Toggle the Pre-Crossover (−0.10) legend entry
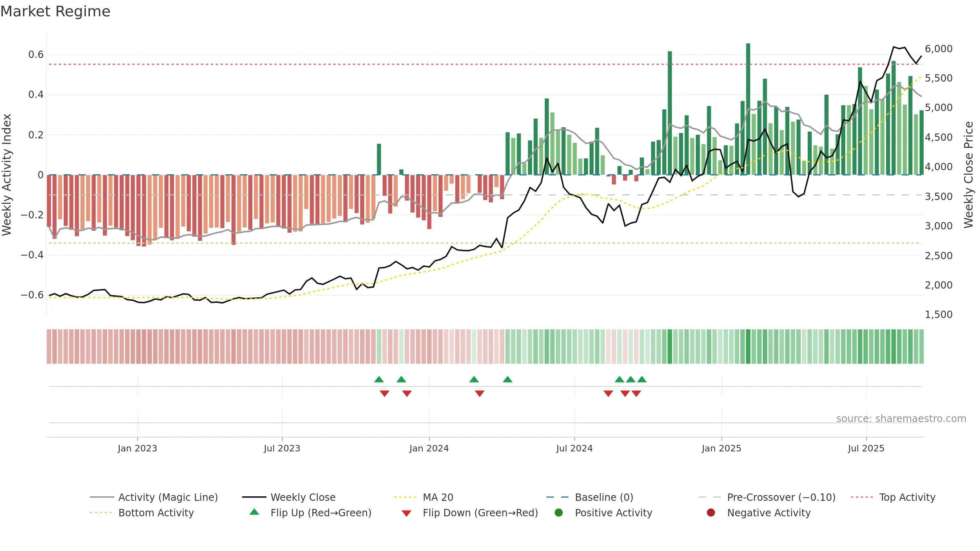 (767, 497)
